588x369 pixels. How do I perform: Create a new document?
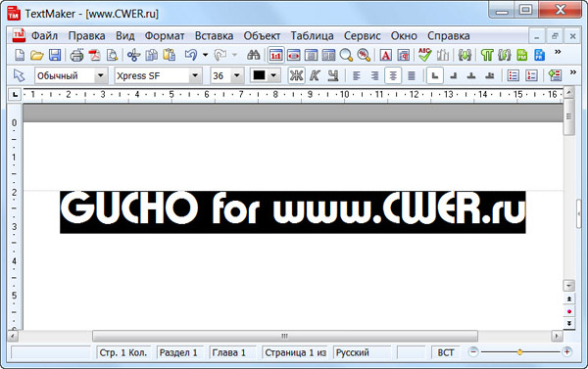(20, 55)
